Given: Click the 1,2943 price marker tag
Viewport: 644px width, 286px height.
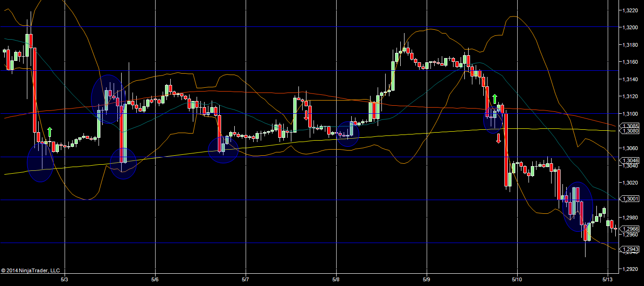Looking at the screenshot, I should point(630,249).
